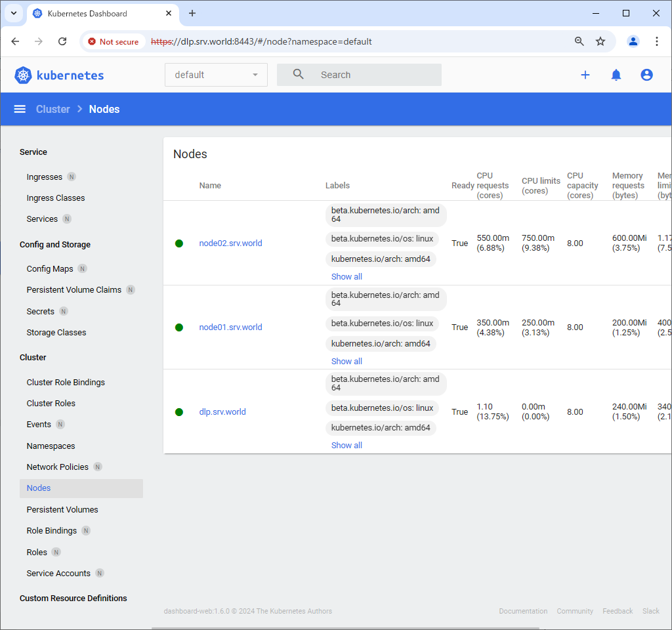Go forward in browser history

39,41
